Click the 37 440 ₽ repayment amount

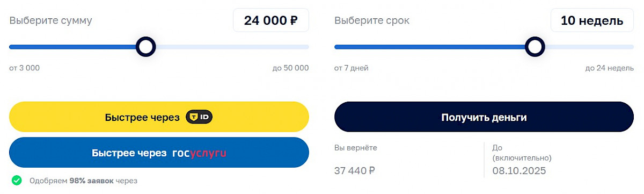pos(355,171)
